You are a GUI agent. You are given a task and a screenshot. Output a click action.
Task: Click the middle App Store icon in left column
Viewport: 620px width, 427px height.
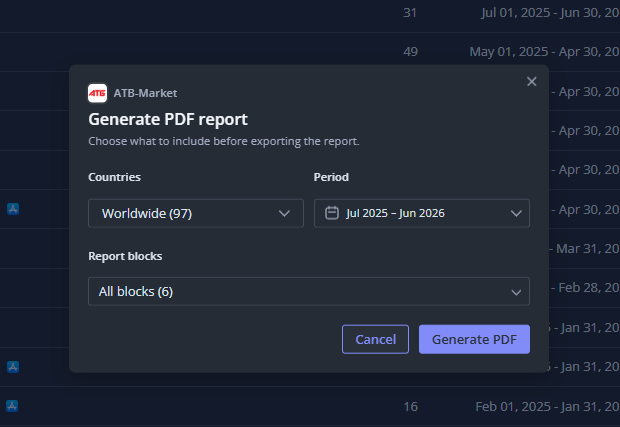click(x=13, y=367)
